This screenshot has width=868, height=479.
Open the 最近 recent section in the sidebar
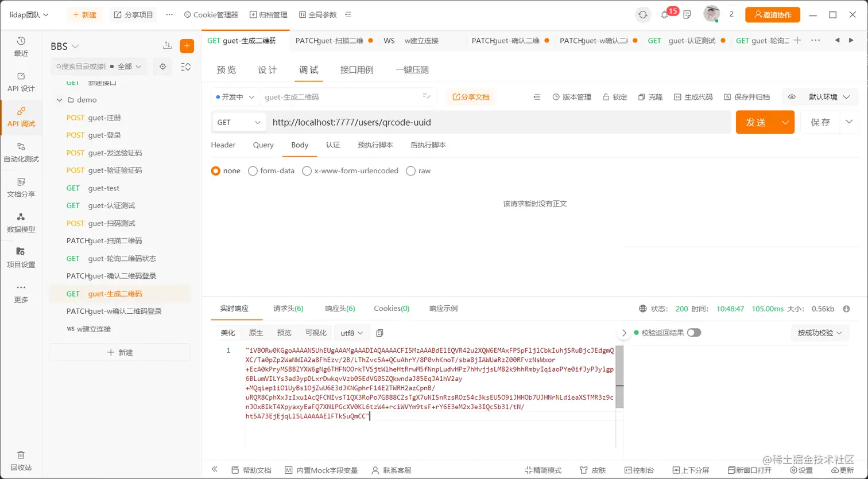21,47
